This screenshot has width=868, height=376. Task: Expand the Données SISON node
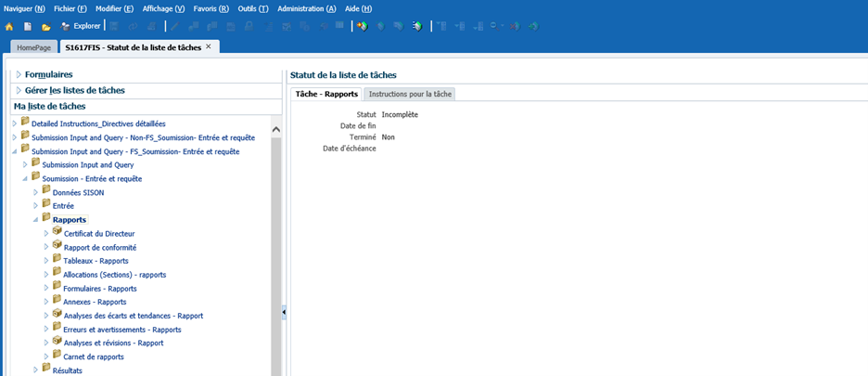tap(36, 192)
